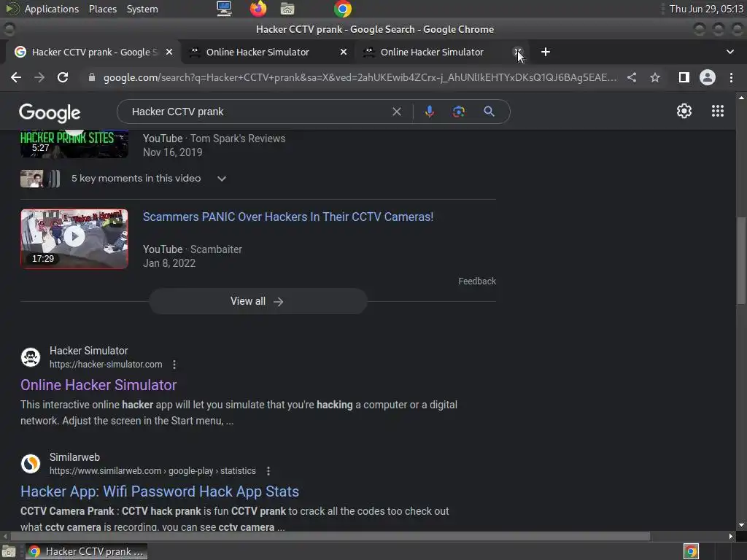Viewport: 747px width, 560px height.
Task: Open tab search dropdown arrow
Action: 729,52
